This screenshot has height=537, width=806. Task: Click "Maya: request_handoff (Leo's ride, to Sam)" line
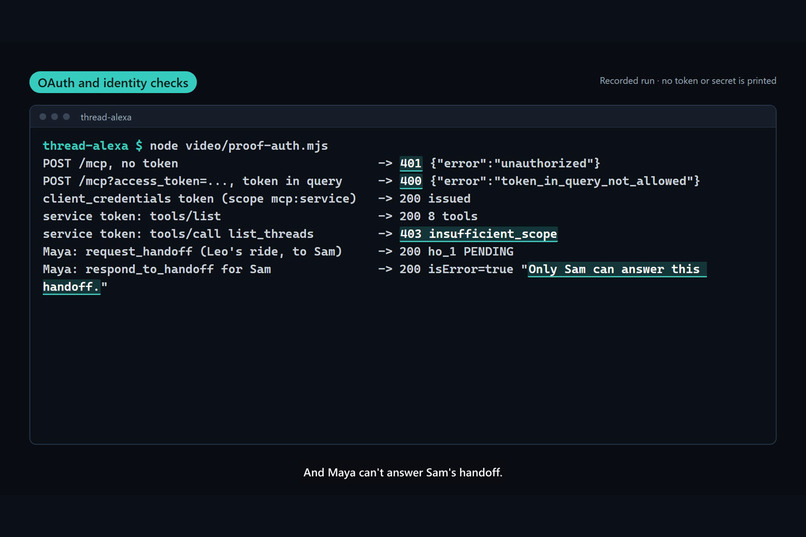192,251
